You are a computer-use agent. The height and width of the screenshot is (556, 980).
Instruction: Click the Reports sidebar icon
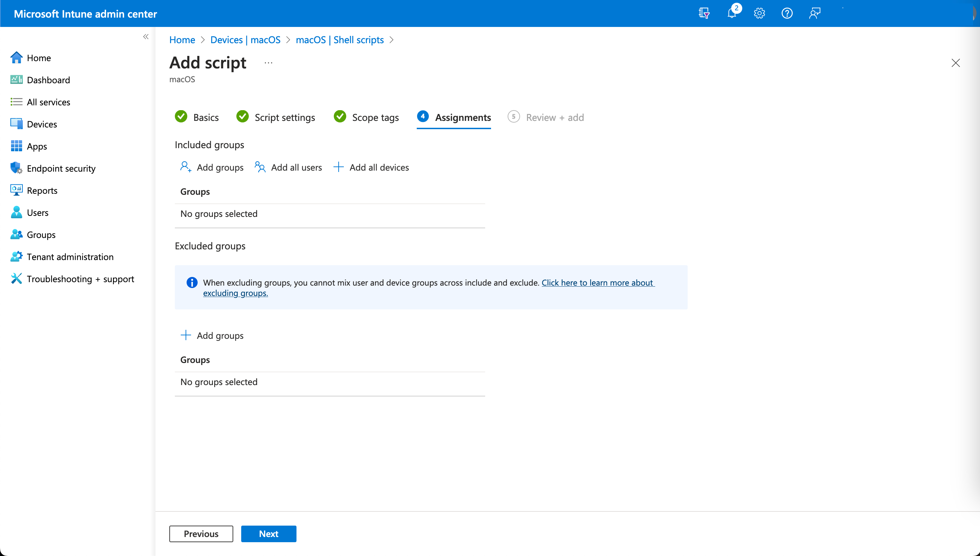[x=16, y=190]
